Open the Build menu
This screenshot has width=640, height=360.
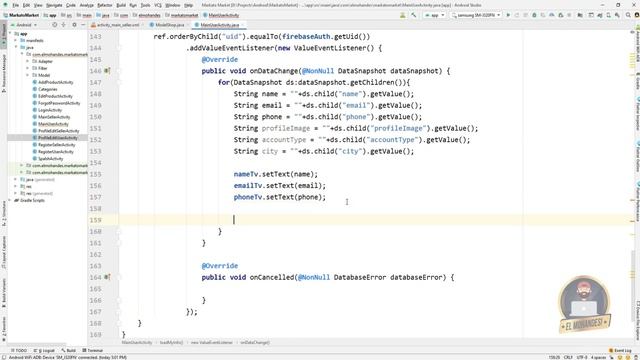pyautogui.click(x=121, y=5)
